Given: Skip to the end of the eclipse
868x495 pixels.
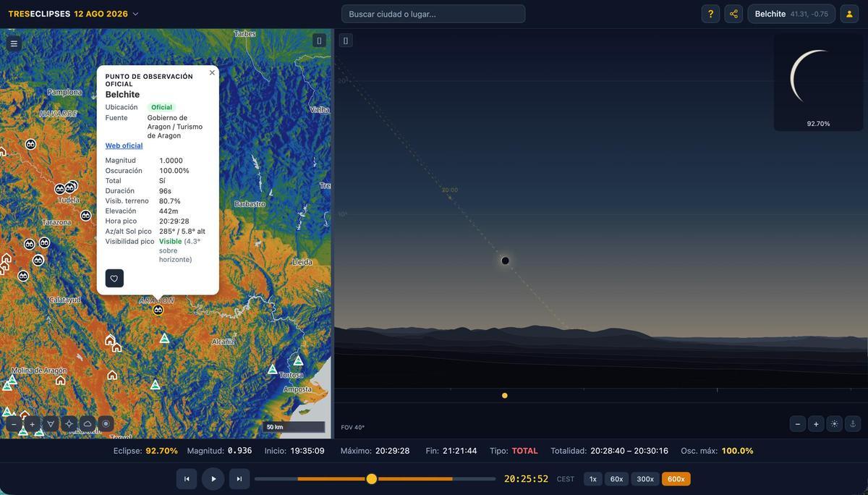Looking at the screenshot, I should 239,479.
